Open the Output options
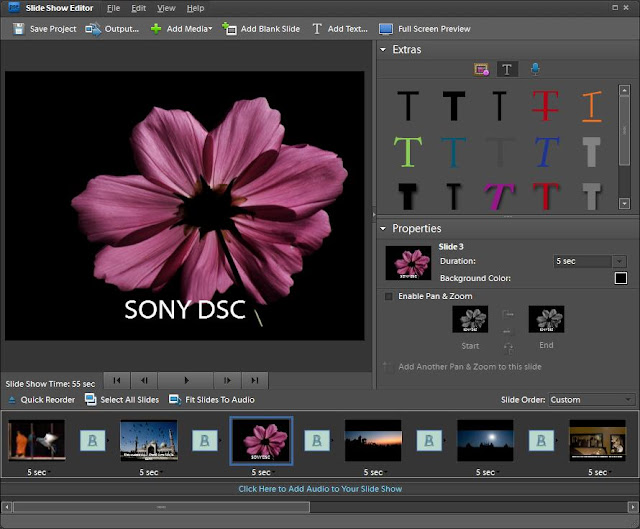640x529 pixels. pyautogui.click(x=112, y=29)
